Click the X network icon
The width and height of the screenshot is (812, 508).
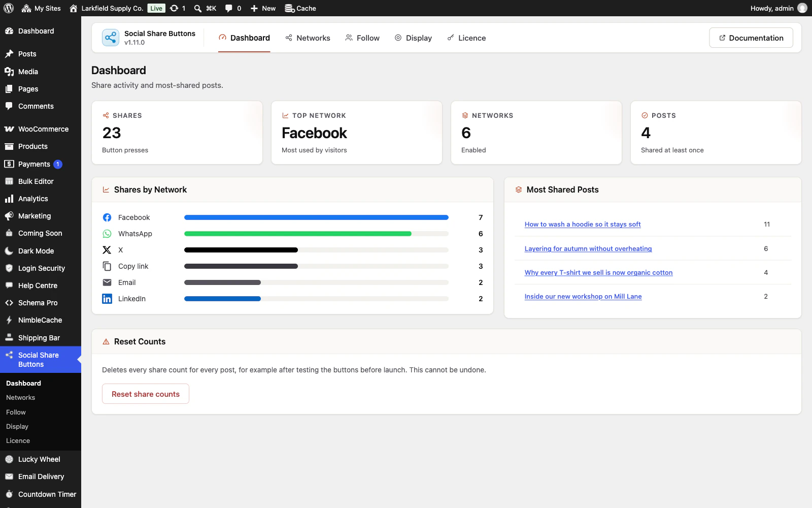(107, 250)
